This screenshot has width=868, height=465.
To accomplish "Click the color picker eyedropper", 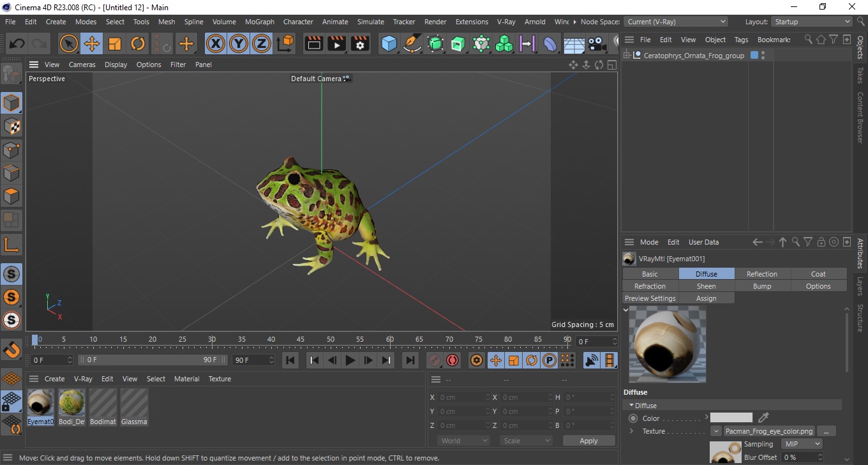I will (763, 418).
